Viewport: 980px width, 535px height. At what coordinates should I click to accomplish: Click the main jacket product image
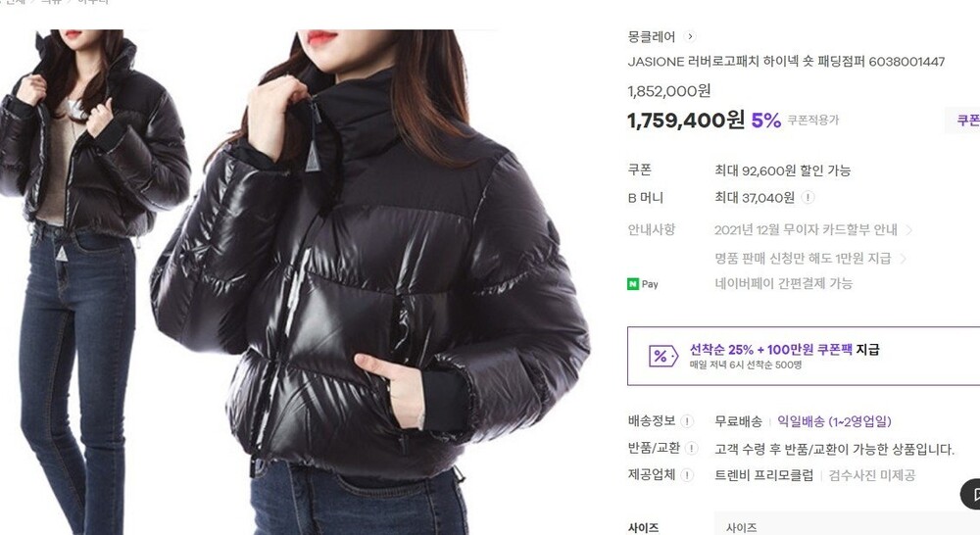click(x=368, y=282)
